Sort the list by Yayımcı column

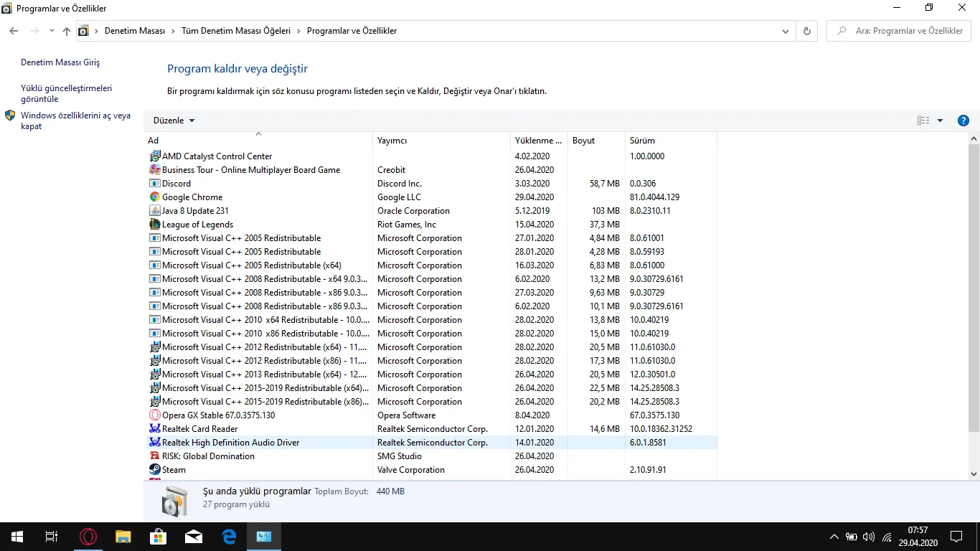[x=442, y=141]
